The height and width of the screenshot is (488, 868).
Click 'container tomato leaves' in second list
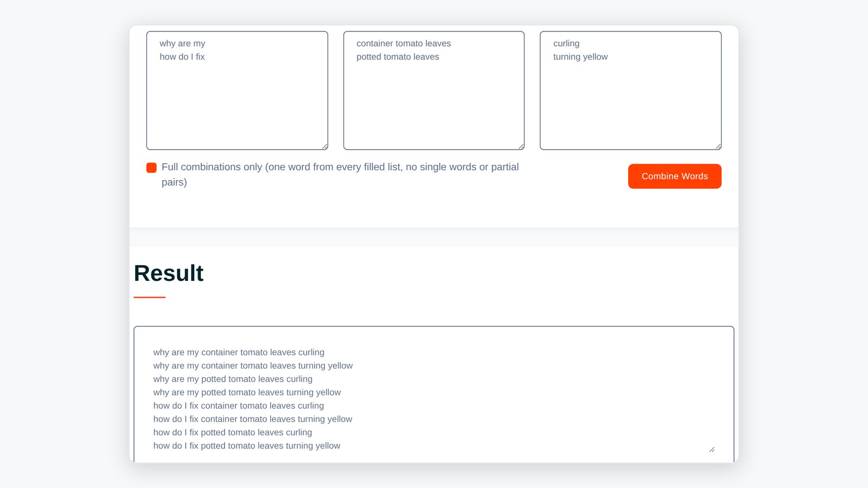404,43
